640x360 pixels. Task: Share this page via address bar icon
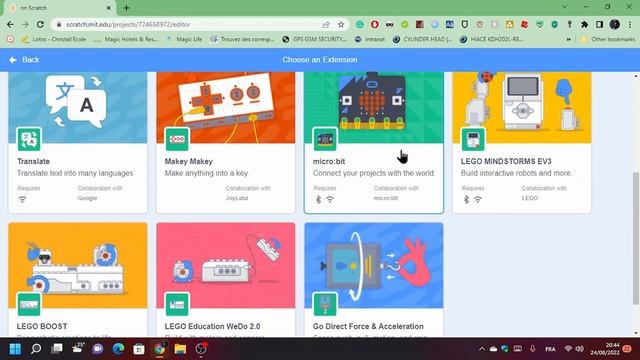(326, 24)
